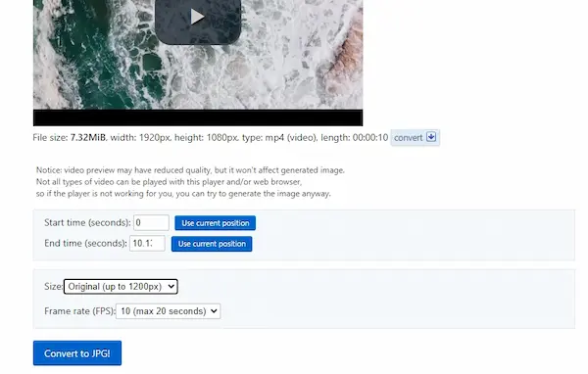Click the bold 7.32MiB file size text
The image size is (588, 374).
(88, 137)
